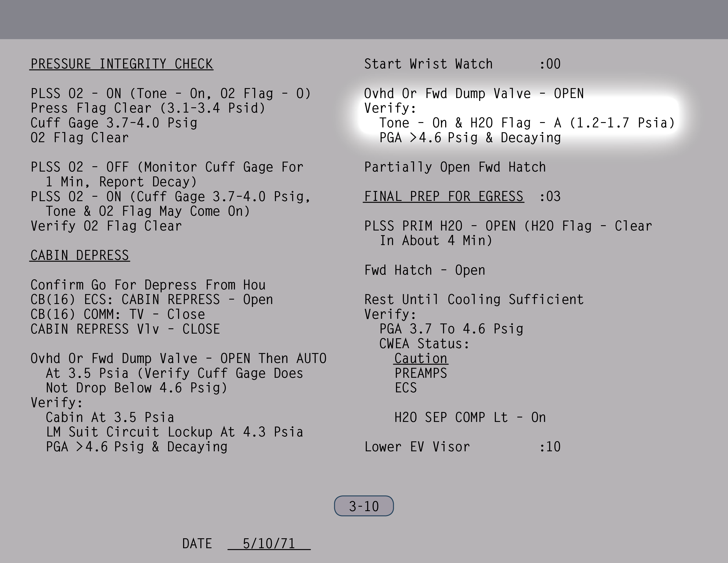
Task: Click the ECS caution item
Action: tap(406, 388)
